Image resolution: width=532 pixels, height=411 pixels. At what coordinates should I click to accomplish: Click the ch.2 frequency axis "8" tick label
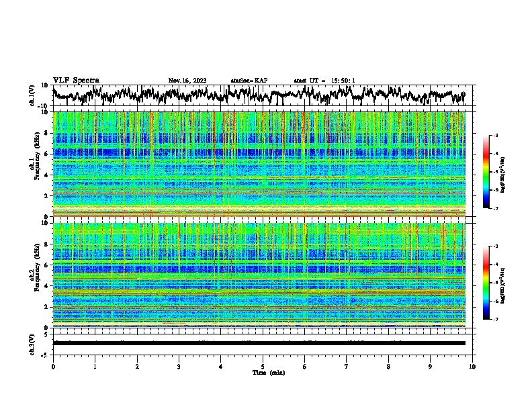(46, 244)
